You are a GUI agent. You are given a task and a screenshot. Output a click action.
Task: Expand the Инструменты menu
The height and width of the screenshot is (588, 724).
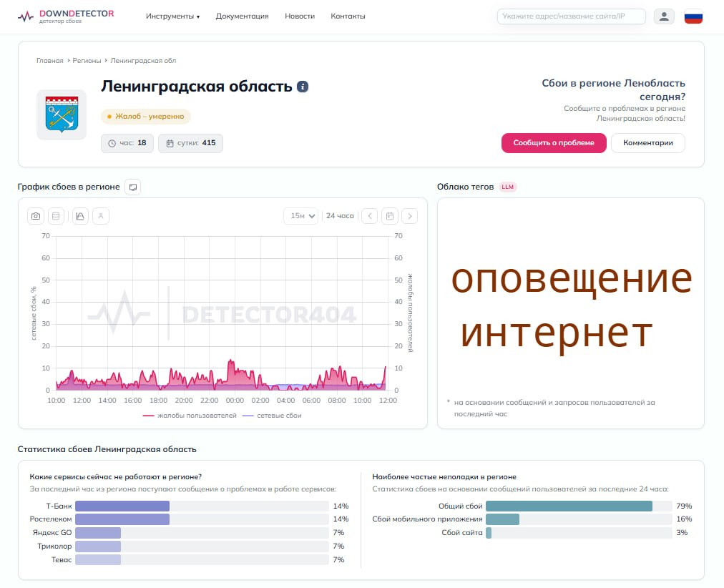172,16
